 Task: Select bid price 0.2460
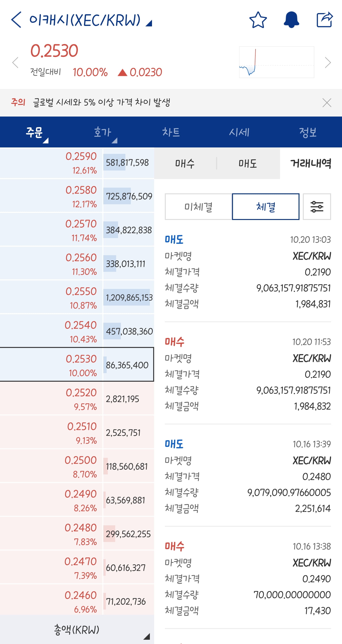[x=51, y=600]
